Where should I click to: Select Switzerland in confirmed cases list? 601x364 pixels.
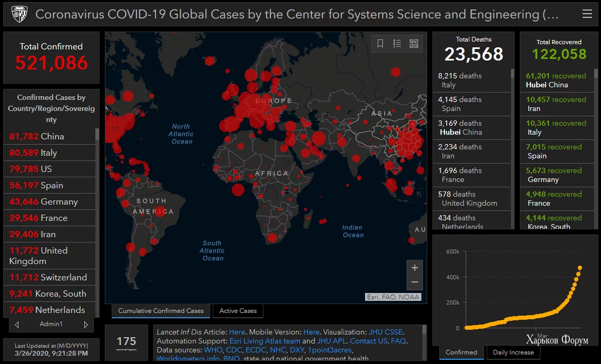point(50,277)
